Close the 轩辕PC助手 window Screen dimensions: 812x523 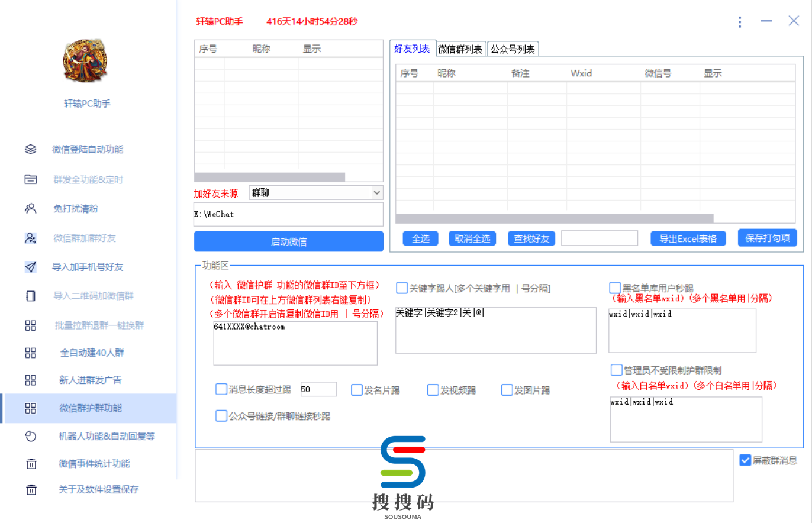pyautogui.click(x=794, y=21)
